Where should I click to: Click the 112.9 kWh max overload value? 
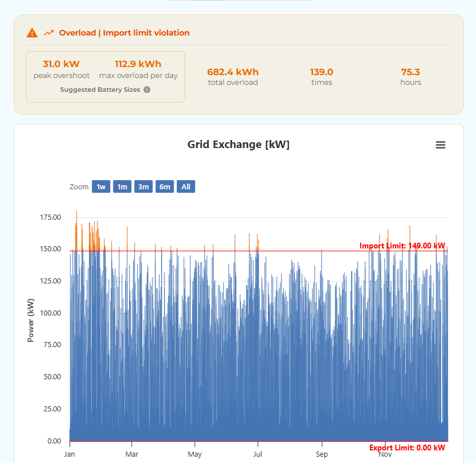138,64
